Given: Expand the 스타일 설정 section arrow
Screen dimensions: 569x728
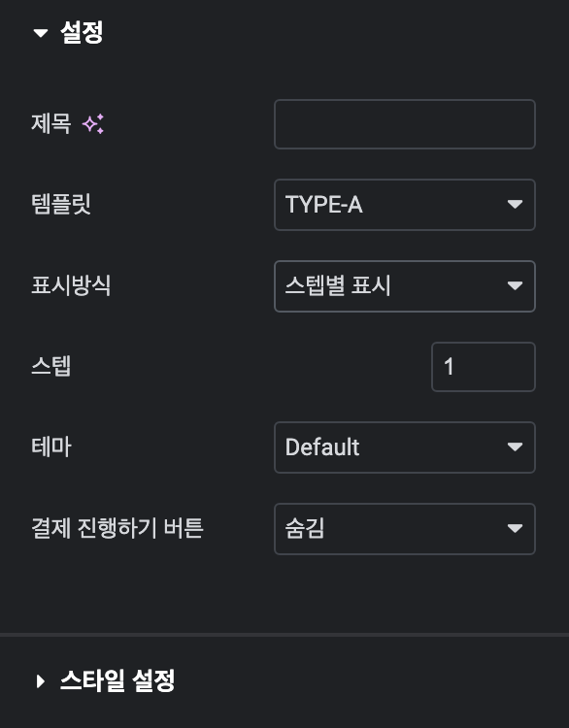Looking at the screenshot, I should 41,681.
